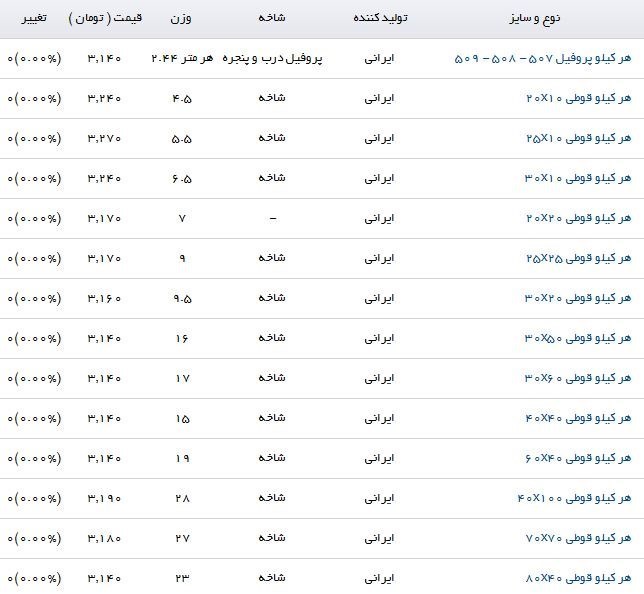Screen dimensions: 644x594
Task: Select ایرانی producer in پروفیل row
Action: click(379, 59)
